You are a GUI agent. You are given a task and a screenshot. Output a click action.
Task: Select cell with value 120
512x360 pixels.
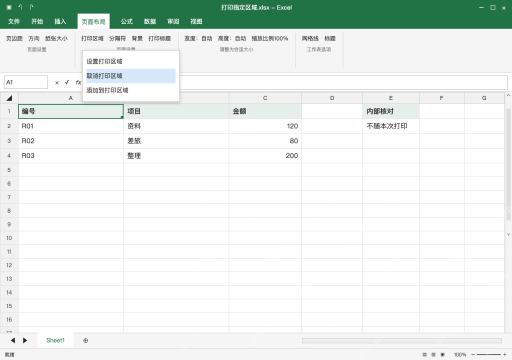(x=265, y=126)
